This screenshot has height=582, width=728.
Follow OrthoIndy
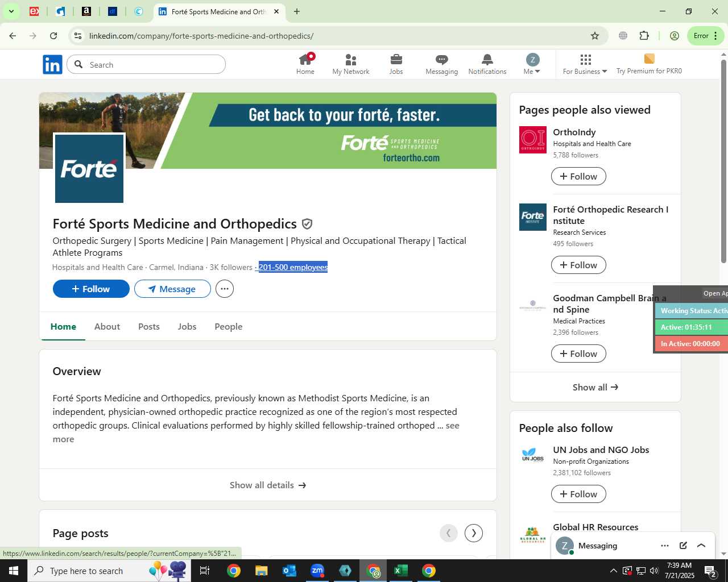578,176
